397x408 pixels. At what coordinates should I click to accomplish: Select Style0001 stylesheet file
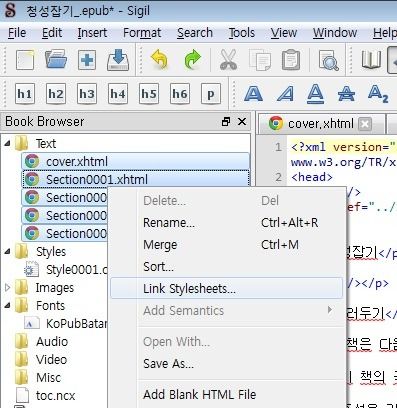pos(67,270)
